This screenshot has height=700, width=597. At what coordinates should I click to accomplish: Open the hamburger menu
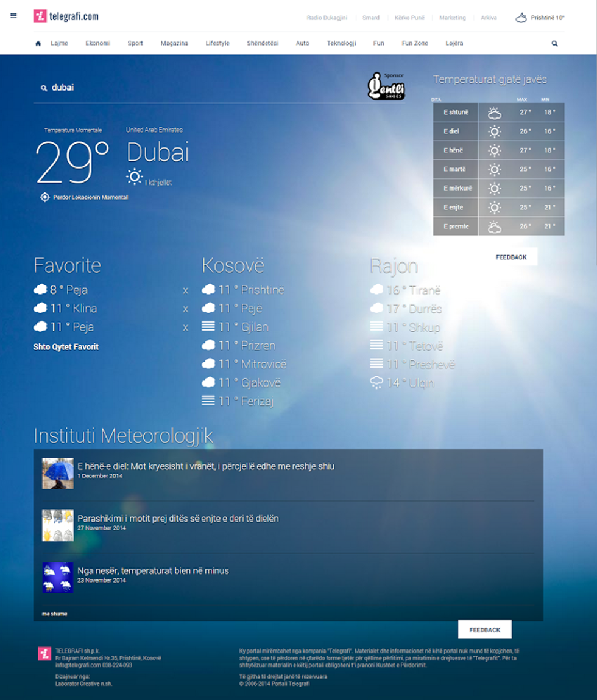click(13, 16)
